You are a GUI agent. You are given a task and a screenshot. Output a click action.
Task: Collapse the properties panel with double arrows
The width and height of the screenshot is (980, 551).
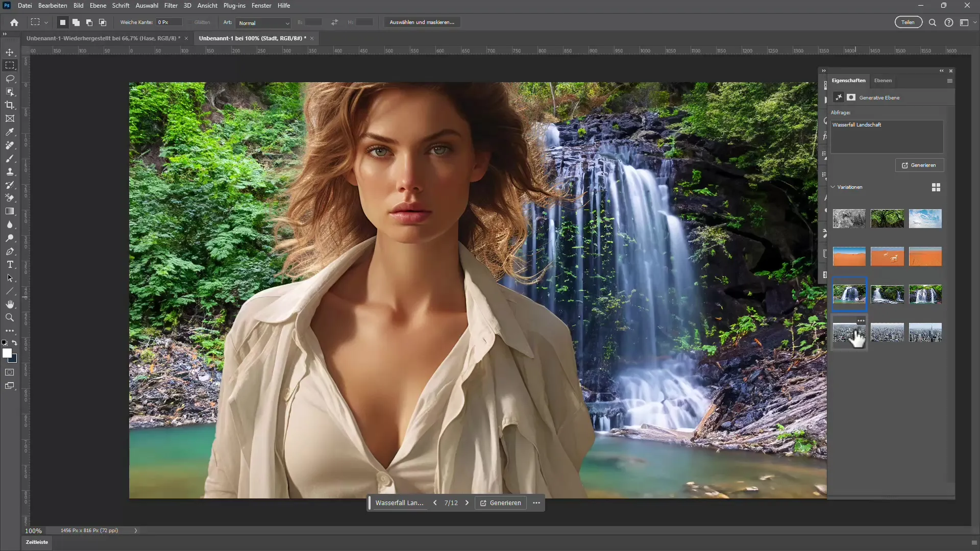pos(942,71)
